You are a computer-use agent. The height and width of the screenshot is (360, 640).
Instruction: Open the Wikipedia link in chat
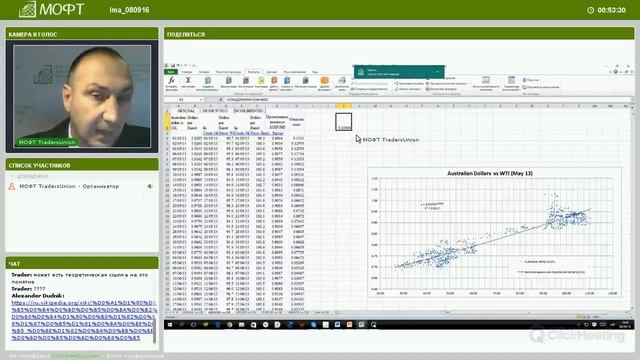tap(83, 320)
